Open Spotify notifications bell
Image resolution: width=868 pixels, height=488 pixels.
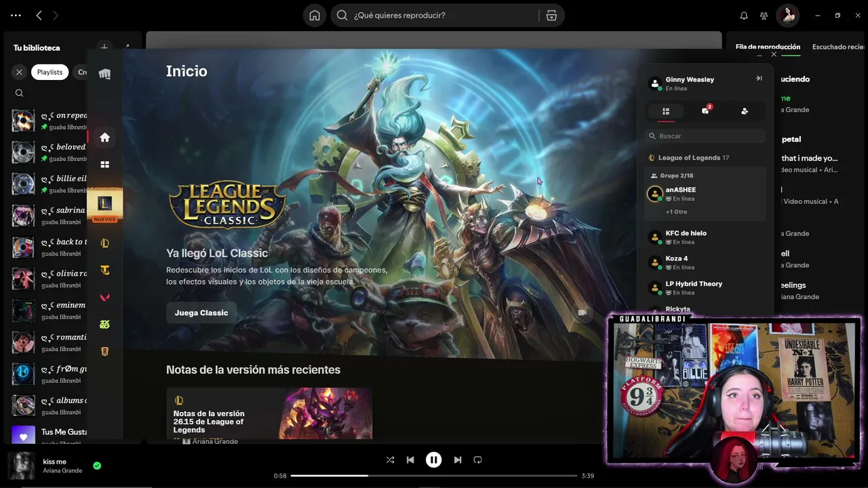(x=744, y=15)
